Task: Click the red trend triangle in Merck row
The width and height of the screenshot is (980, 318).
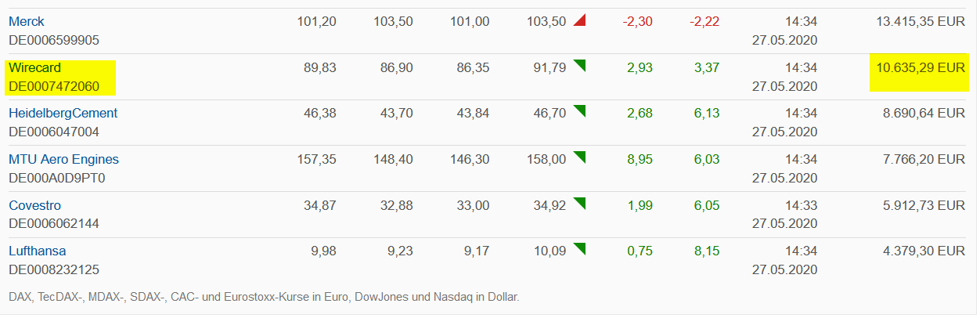Action: 579,20
